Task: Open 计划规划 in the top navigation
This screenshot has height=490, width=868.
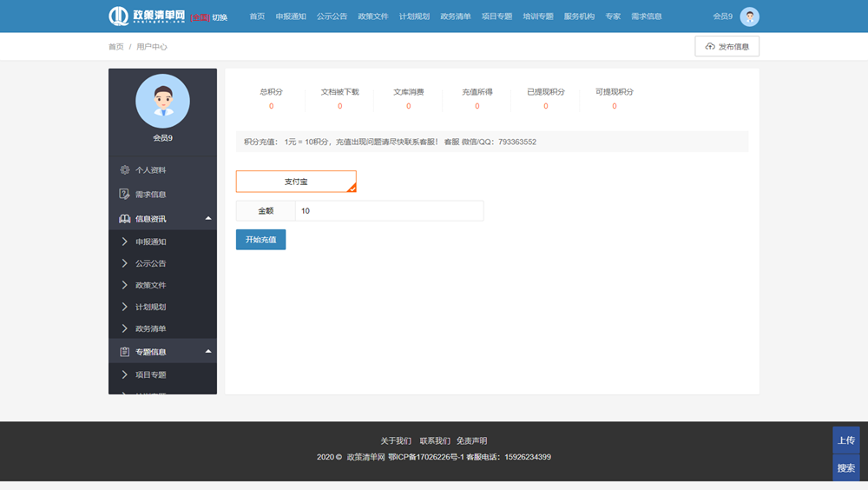Action: [x=414, y=17]
